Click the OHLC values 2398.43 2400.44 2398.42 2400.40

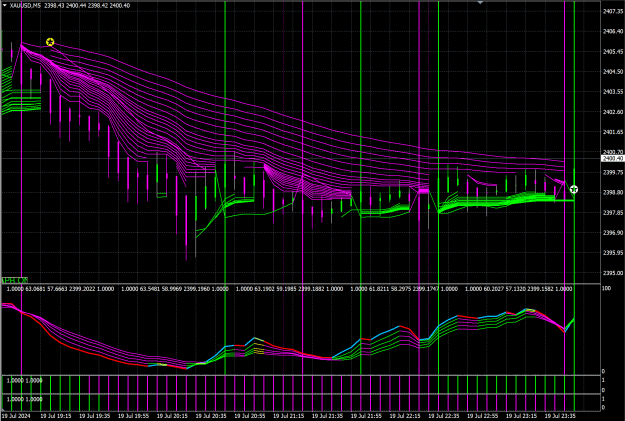87,6
